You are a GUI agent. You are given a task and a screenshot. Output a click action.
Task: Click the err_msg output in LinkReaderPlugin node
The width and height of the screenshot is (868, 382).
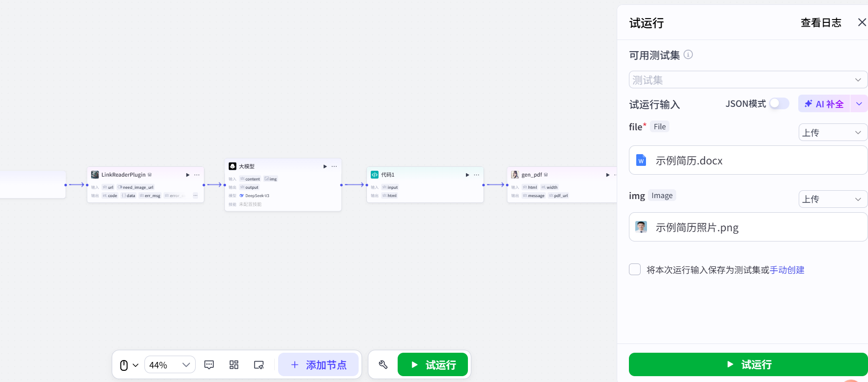pos(150,196)
